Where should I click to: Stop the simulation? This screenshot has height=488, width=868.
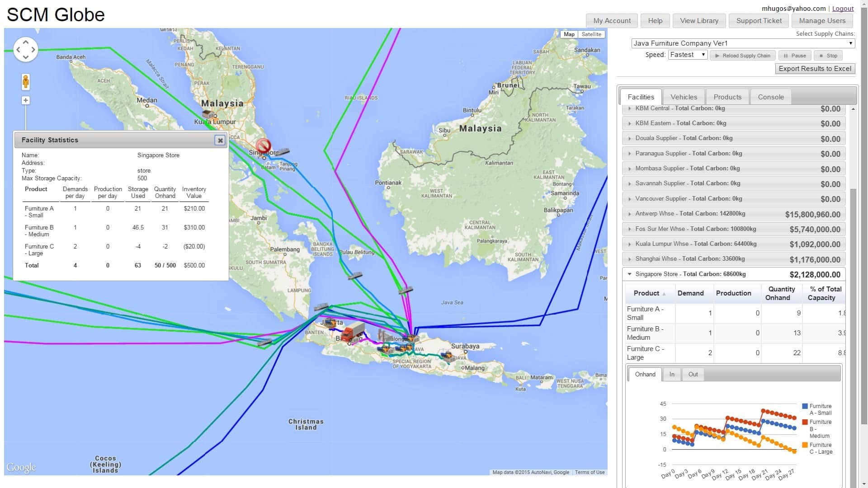point(828,56)
